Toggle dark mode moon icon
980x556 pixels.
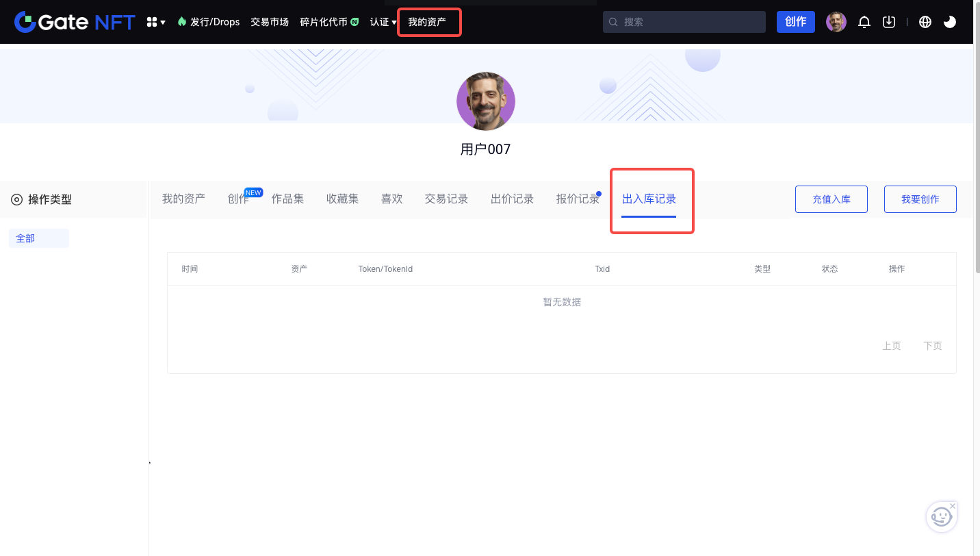[x=950, y=22]
